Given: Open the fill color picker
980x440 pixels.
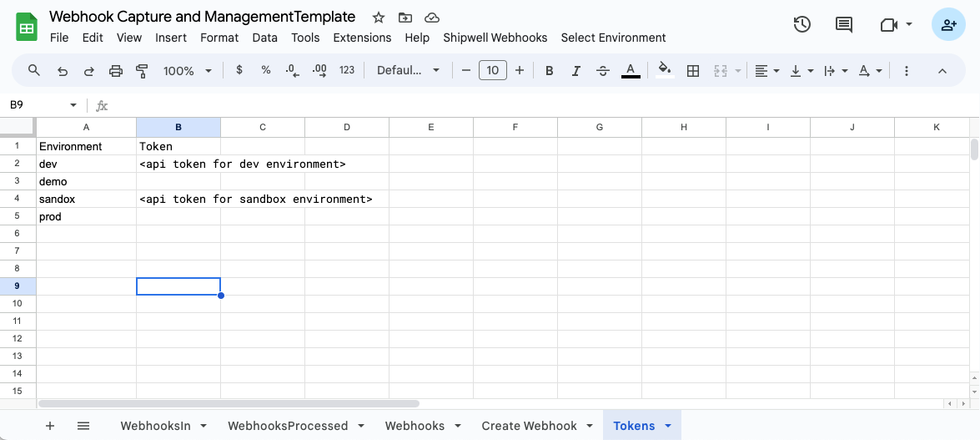Looking at the screenshot, I should 666,71.
